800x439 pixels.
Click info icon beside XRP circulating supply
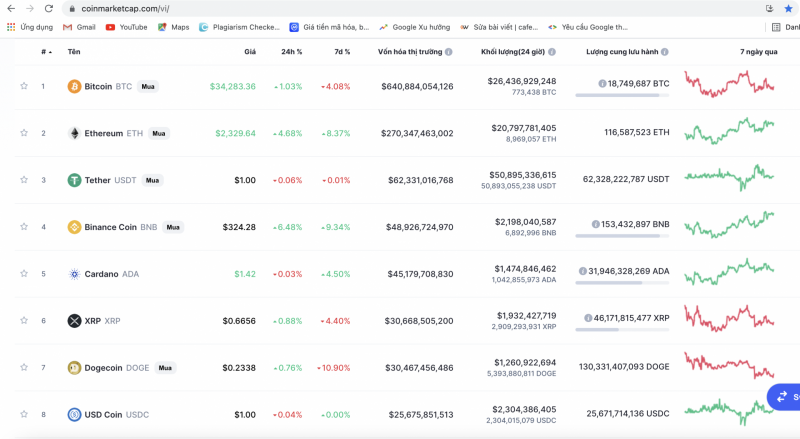click(x=588, y=318)
